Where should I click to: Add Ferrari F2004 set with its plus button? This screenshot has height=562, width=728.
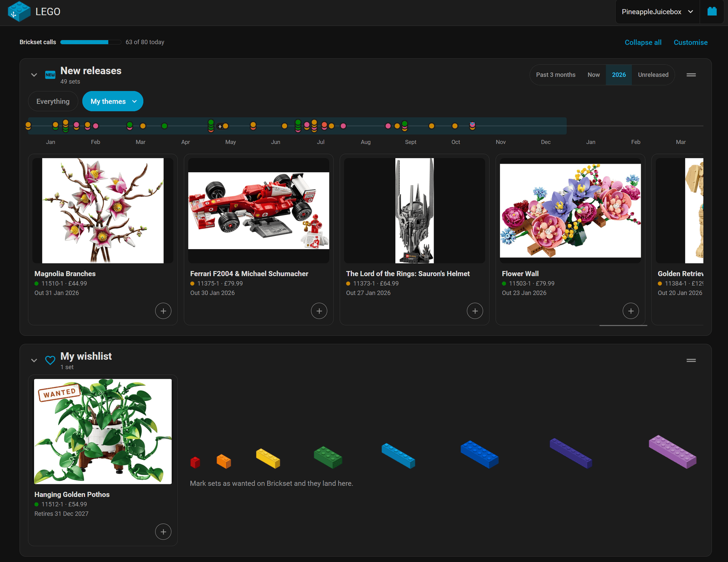click(319, 311)
